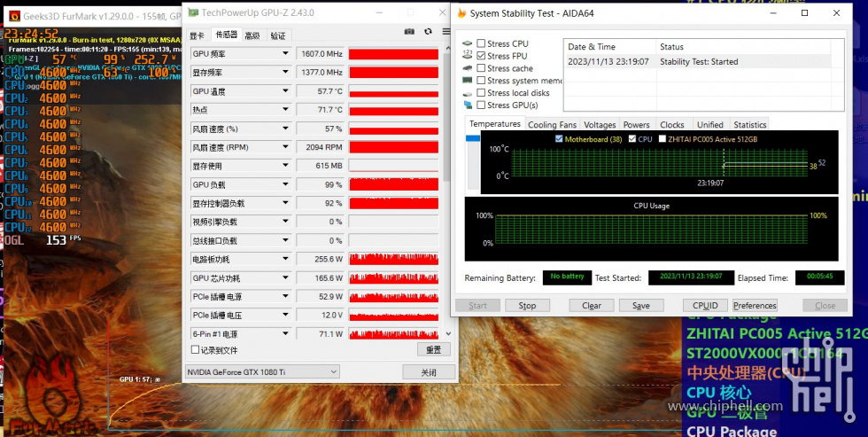Image resolution: width=868 pixels, height=437 pixels.
Task: Click the GPU-Z refresh icon
Action: point(428,32)
